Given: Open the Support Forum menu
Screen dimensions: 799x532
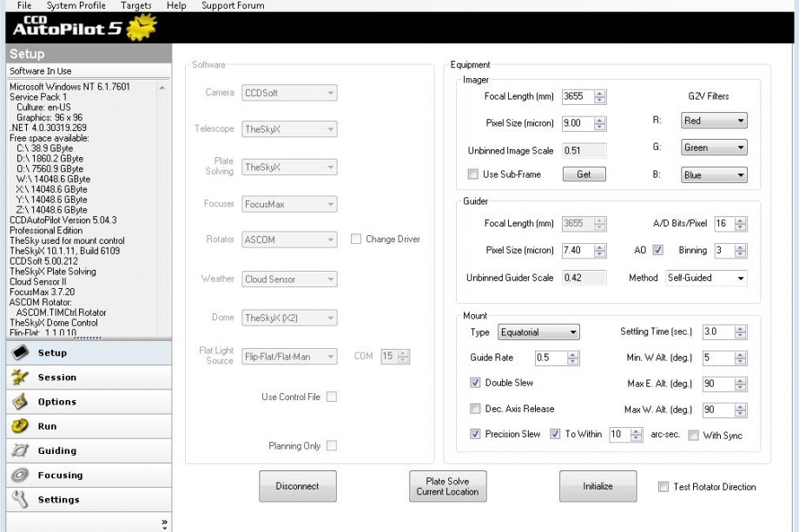Looking at the screenshot, I should (233, 5).
